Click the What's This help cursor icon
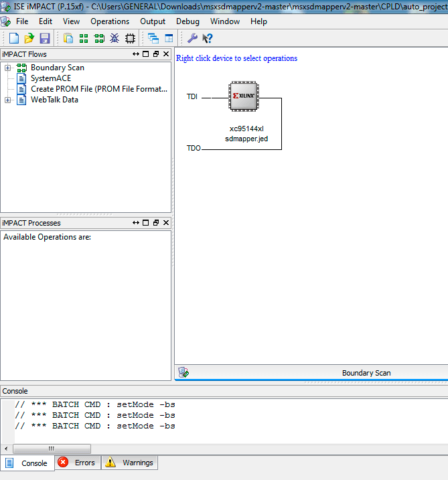Image resolution: width=448 pixels, height=480 pixels. [x=208, y=38]
